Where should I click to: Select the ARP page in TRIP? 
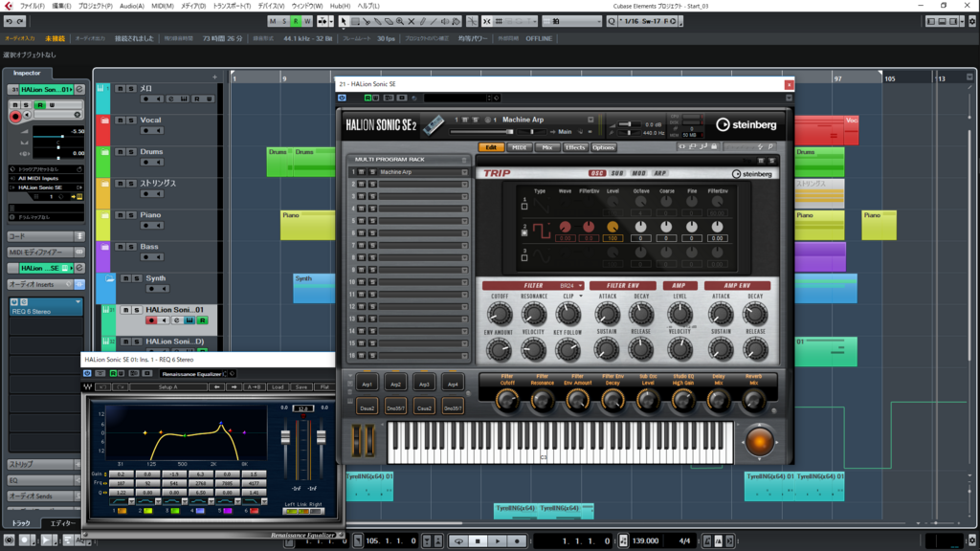[660, 174]
